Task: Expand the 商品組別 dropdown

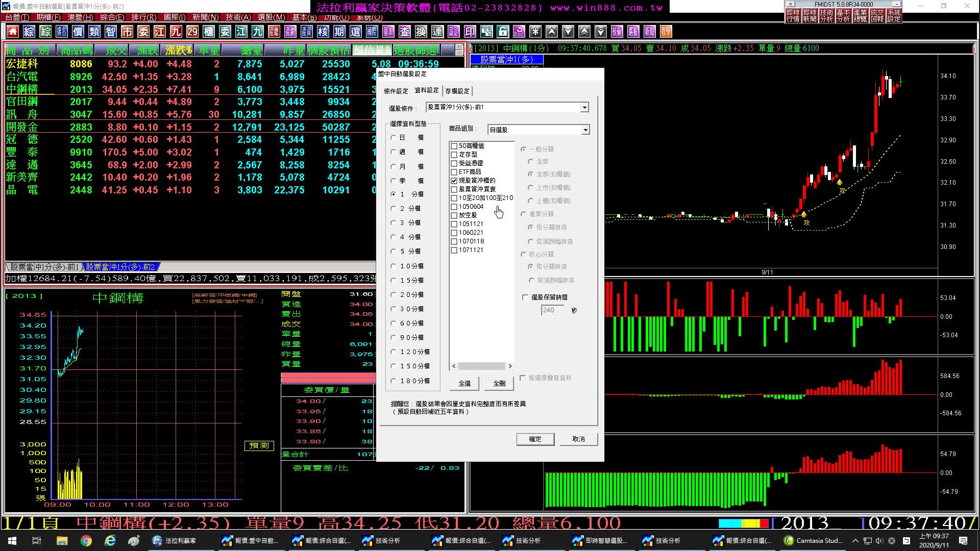Action: (585, 130)
